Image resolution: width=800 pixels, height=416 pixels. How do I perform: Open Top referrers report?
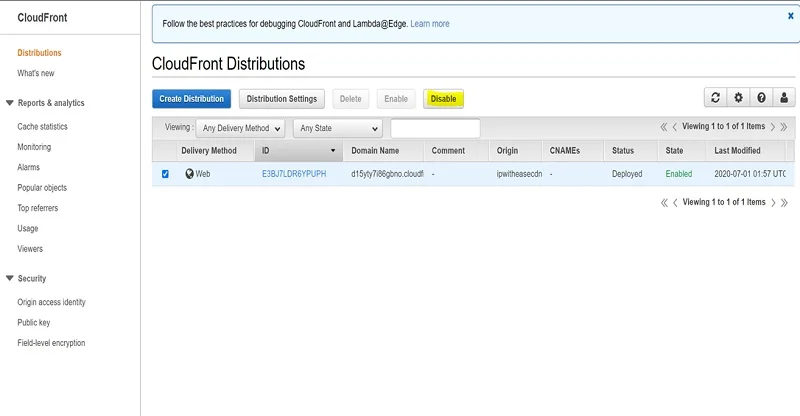click(x=38, y=208)
